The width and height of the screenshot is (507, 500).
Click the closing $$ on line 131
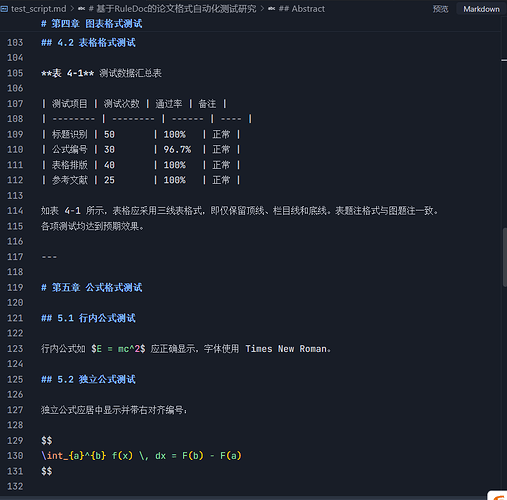(47, 471)
